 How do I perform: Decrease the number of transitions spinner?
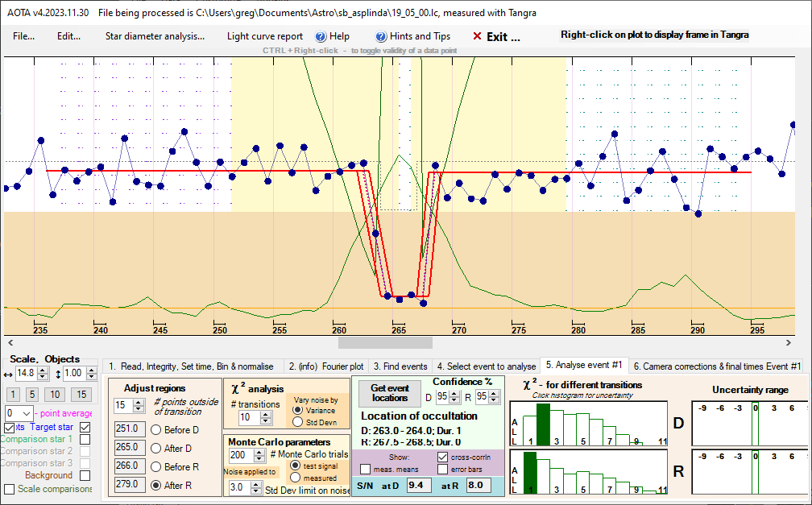tap(264, 421)
